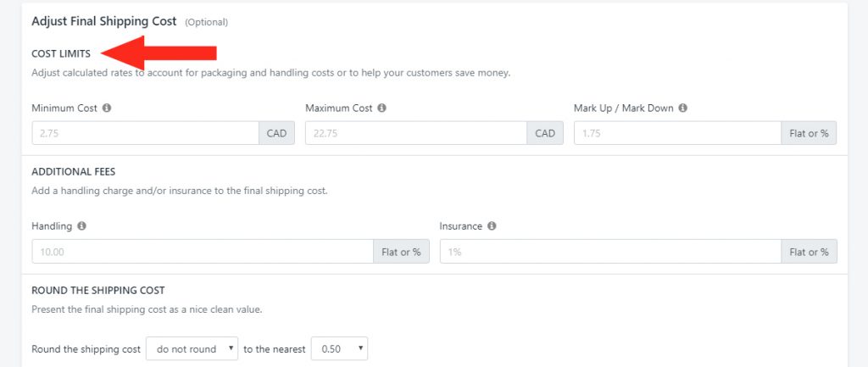Click the Minimum Cost info icon

click(x=107, y=108)
